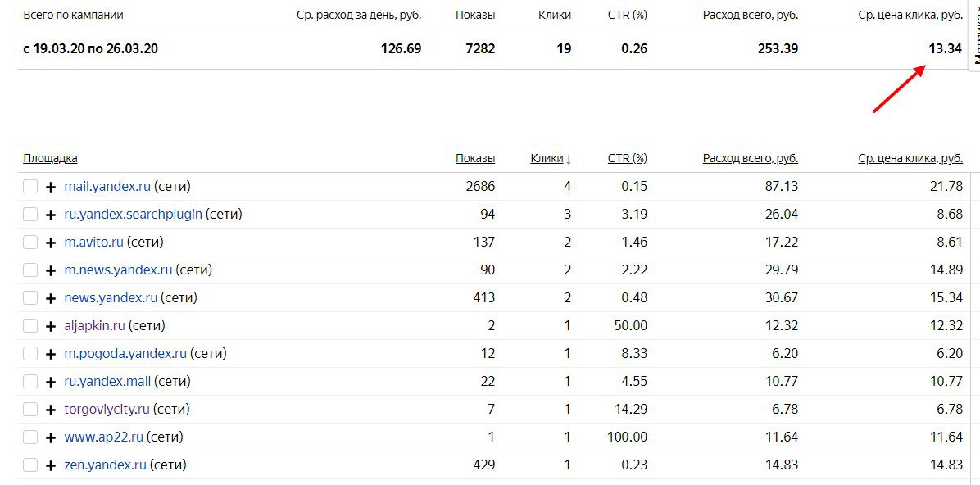This screenshot has width=980, height=485.
Task: Expand the mail.yandex.ru row with plus icon
Action: coord(51,187)
